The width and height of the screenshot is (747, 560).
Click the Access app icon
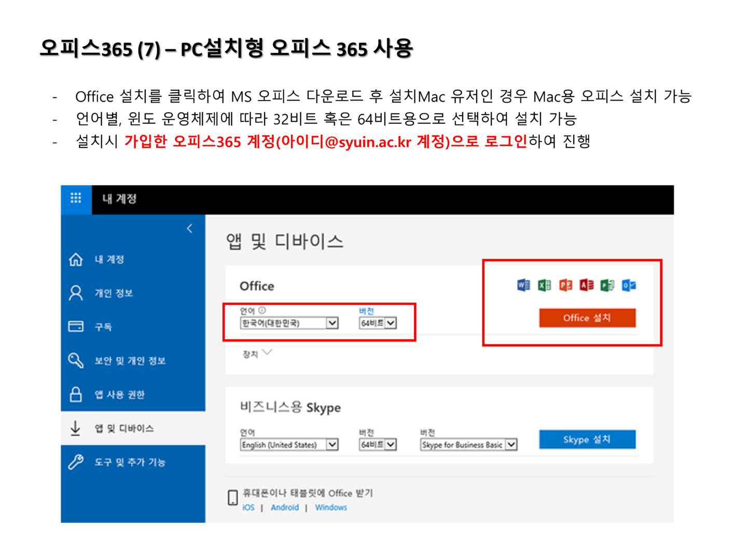586,285
